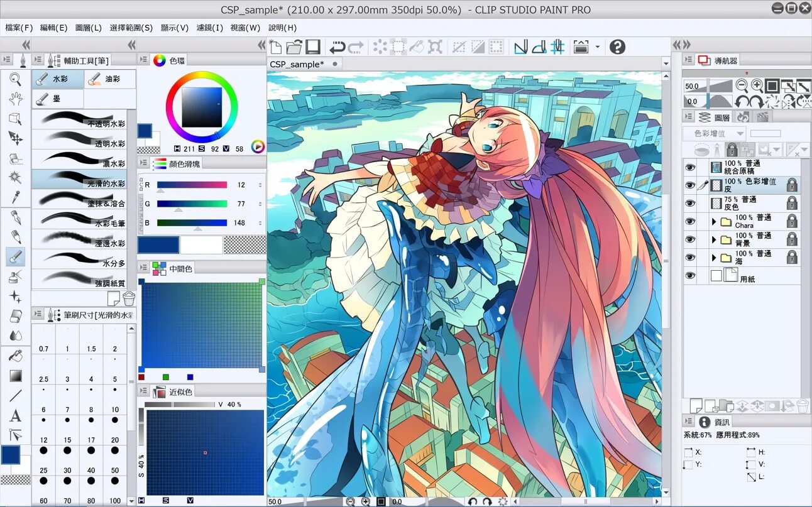Image resolution: width=812 pixels, height=507 pixels.
Task: Hide the 海 folder layer
Action: click(690, 257)
